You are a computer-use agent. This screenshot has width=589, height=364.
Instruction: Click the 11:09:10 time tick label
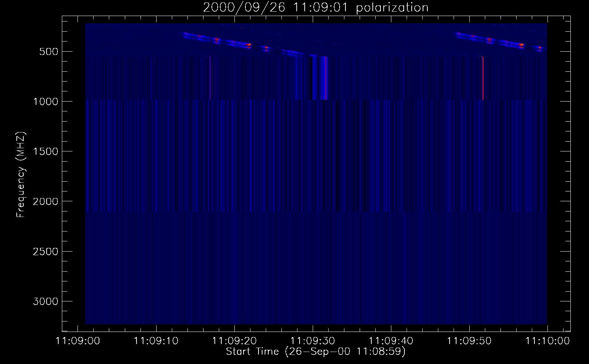[156, 341]
